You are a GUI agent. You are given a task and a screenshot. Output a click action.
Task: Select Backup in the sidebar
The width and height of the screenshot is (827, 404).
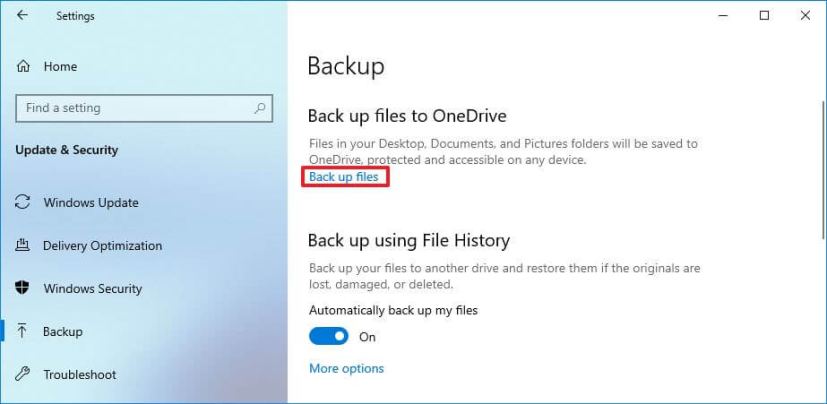coord(63,332)
